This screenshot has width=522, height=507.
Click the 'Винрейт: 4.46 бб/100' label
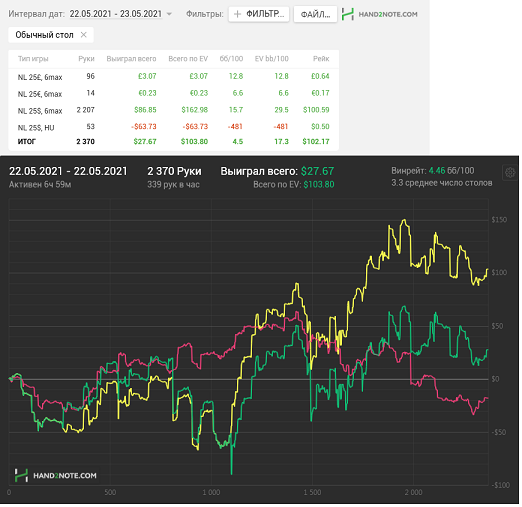433,171
